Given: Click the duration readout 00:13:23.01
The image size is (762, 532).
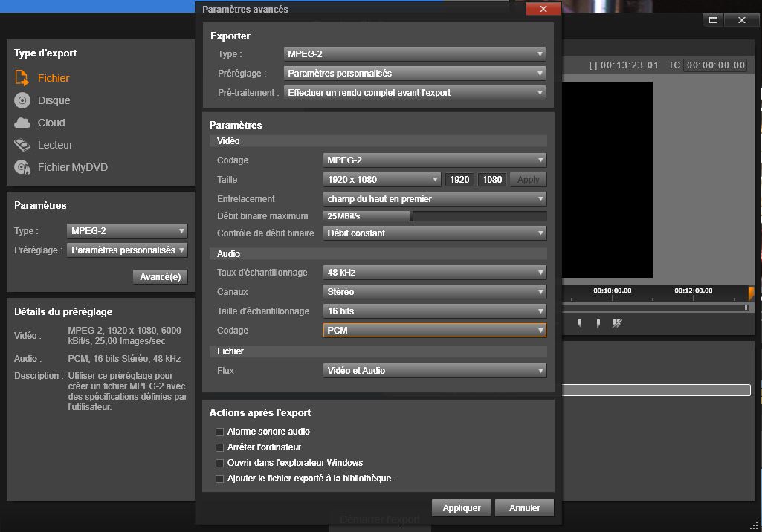Looking at the screenshot, I should pyautogui.click(x=629, y=65).
